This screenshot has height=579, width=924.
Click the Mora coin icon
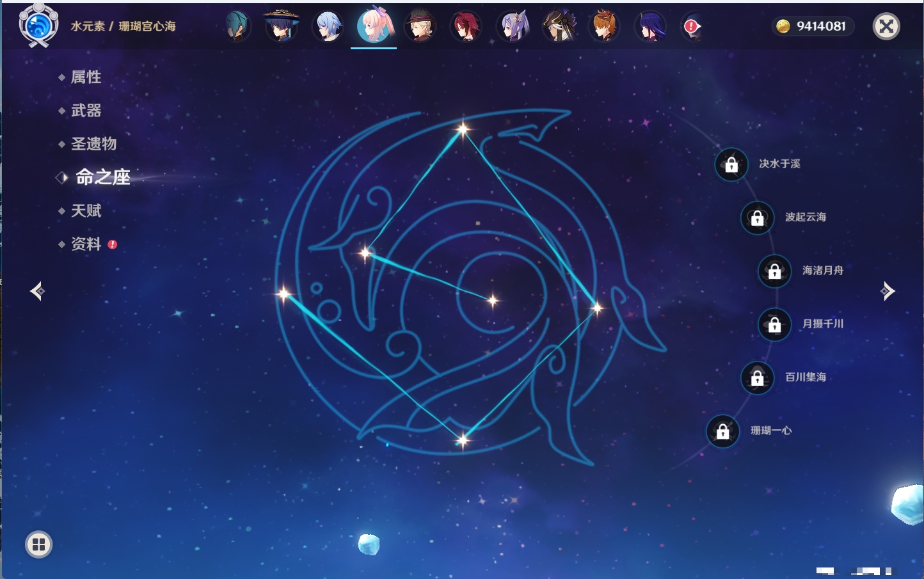point(783,26)
